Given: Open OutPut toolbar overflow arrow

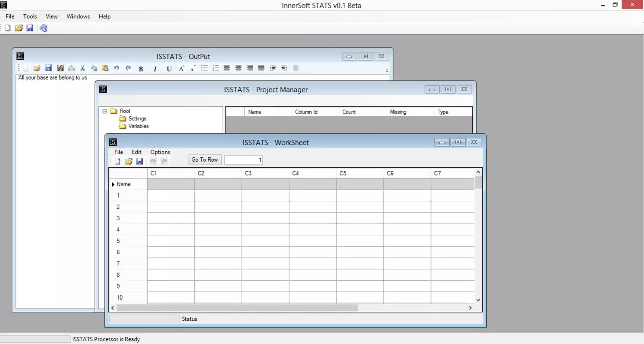Looking at the screenshot, I should [x=387, y=71].
